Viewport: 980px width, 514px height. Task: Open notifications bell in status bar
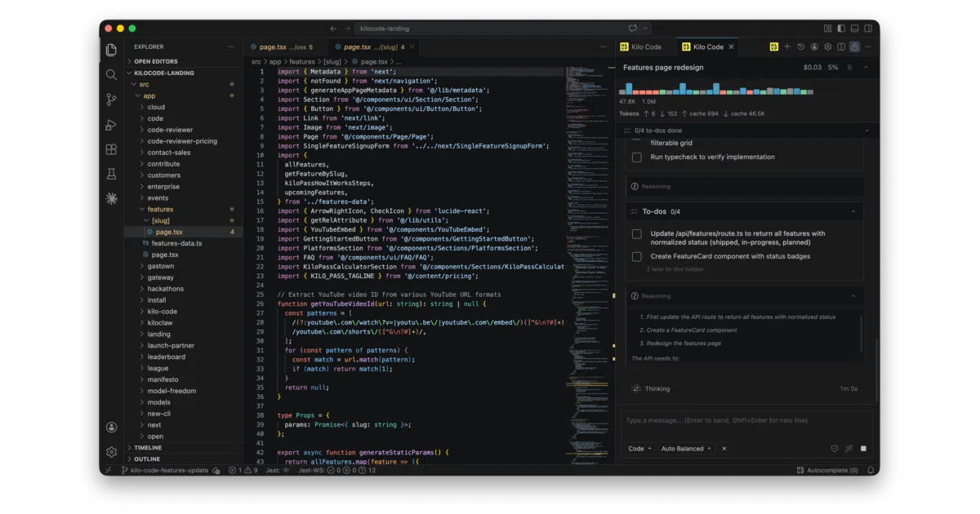click(x=871, y=470)
